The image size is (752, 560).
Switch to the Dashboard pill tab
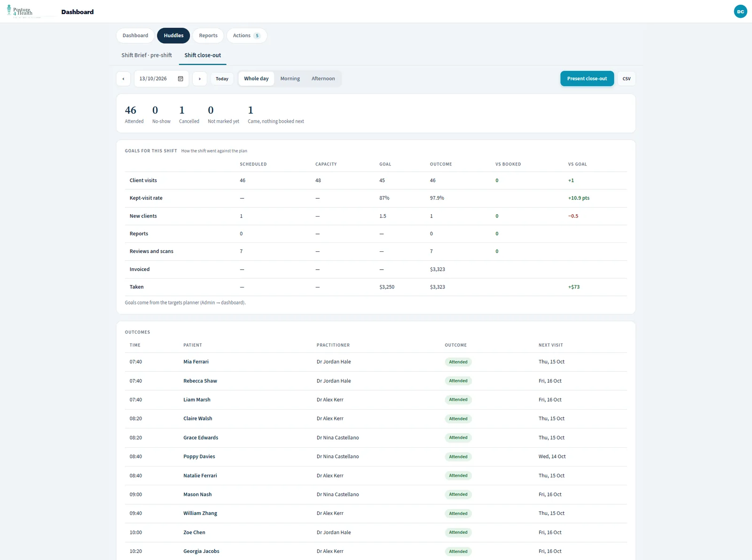pos(135,36)
